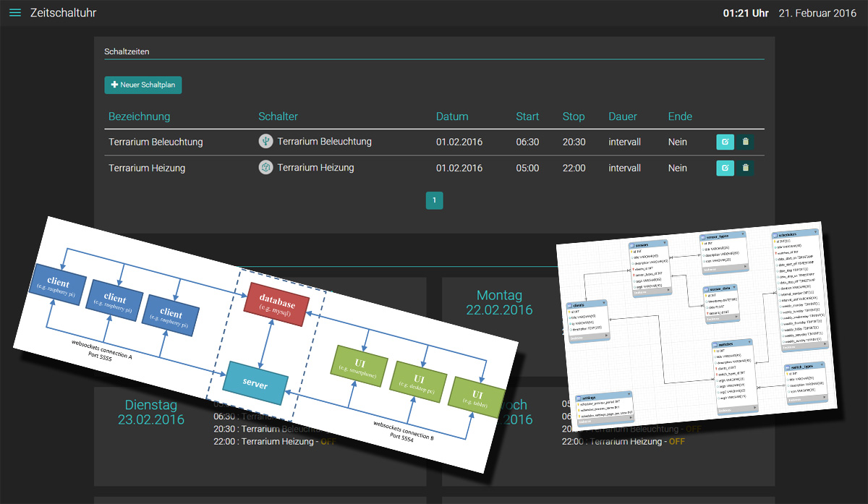The image size is (868, 504).
Task: Select the Ende column header
Action: coord(680,116)
